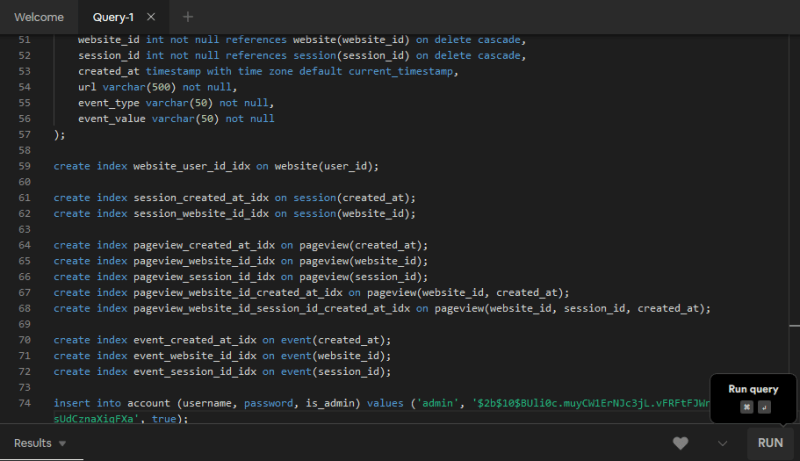Click 'website_id int' on line 51

tap(121, 39)
